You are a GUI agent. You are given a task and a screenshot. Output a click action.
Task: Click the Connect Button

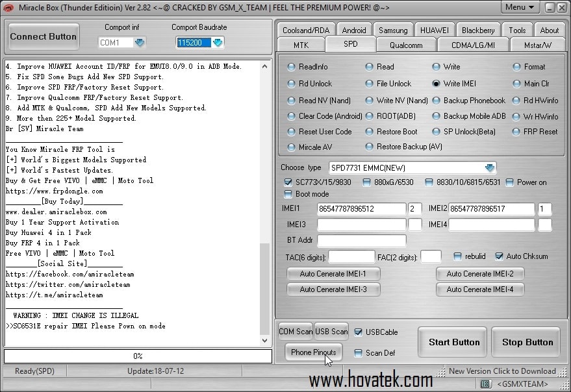pyautogui.click(x=44, y=36)
